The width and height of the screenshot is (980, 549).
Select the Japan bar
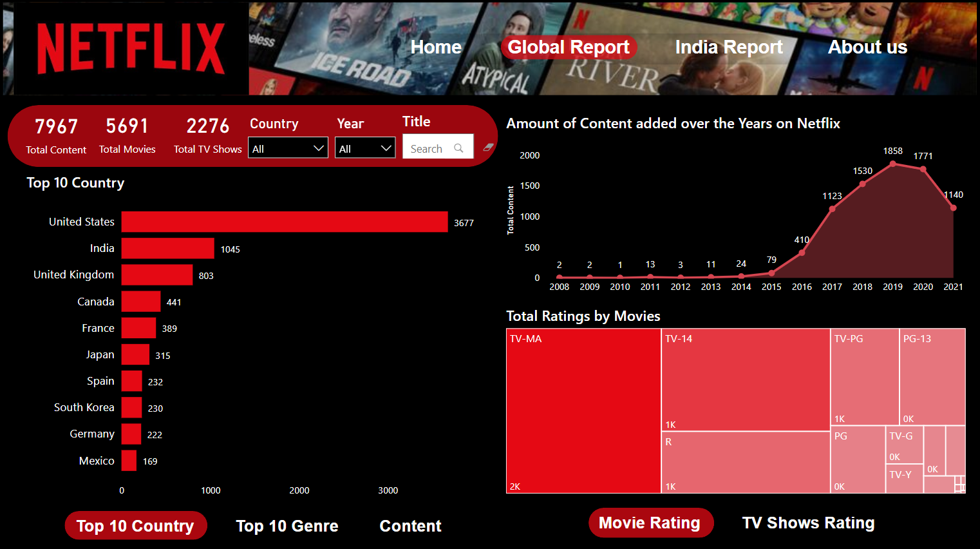click(x=135, y=354)
